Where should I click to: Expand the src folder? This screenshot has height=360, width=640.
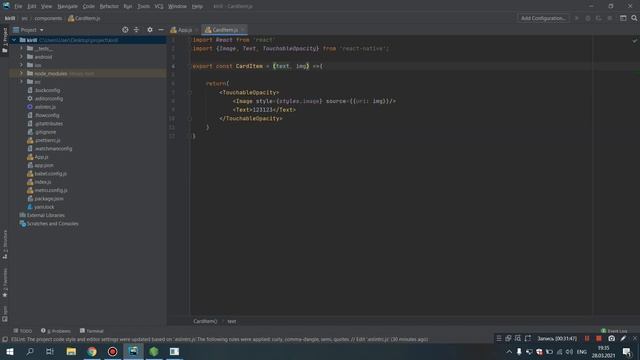[x=21, y=82]
